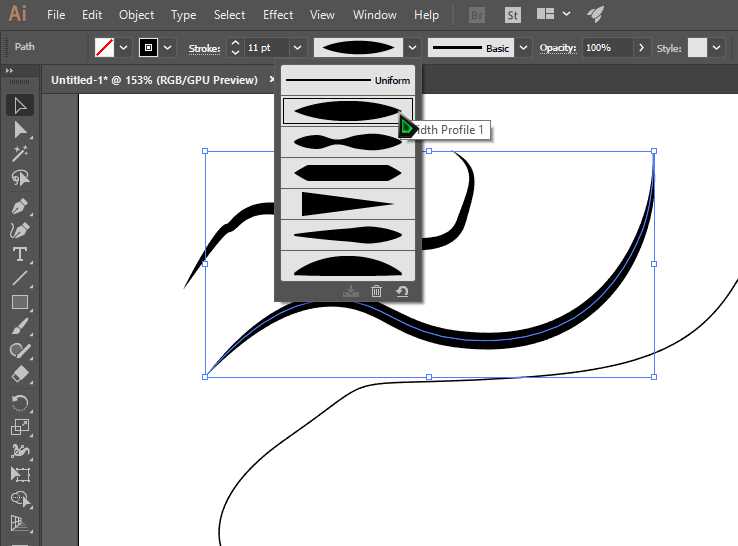Open the Help menu
Screen dimensions: 738x546
coord(426,15)
